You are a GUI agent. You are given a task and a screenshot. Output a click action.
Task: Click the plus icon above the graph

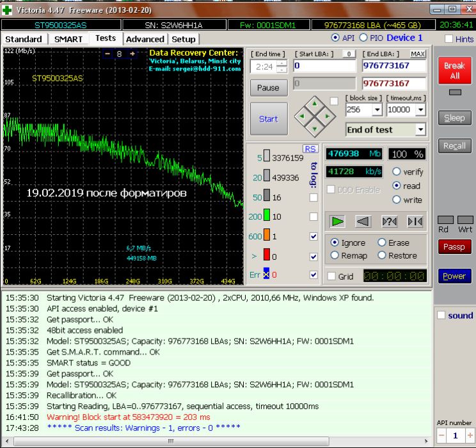(x=132, y=54)
